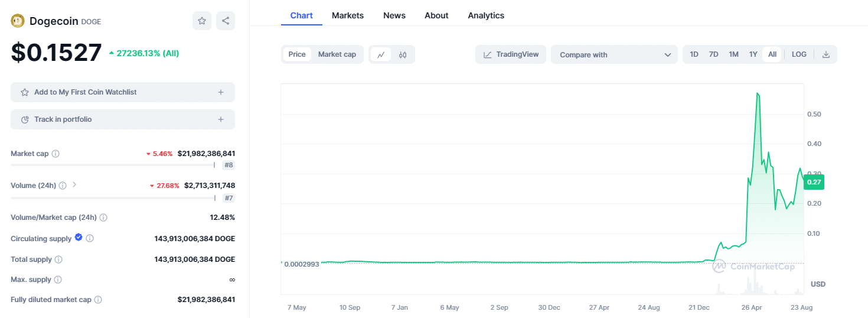The width and height of the screenshot is (868, 318).
Task: Switch to the Markets tab
Action: point(348,15)
